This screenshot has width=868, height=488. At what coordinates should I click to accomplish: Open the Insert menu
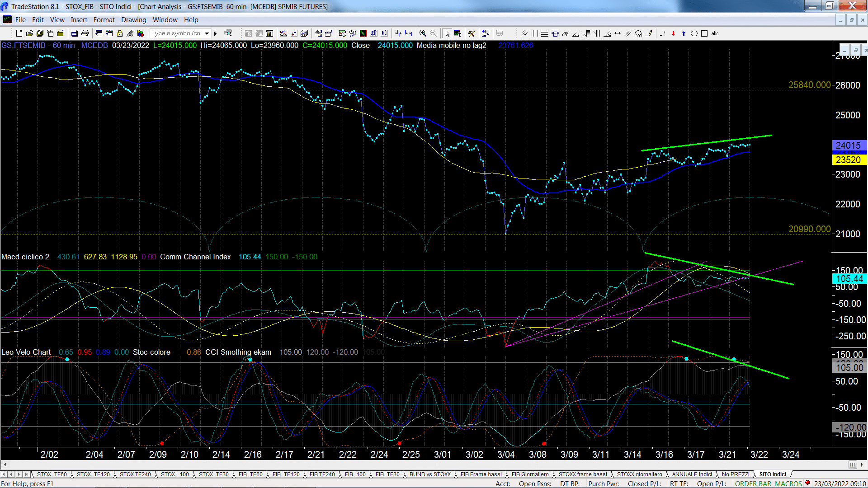click(79, 20)
